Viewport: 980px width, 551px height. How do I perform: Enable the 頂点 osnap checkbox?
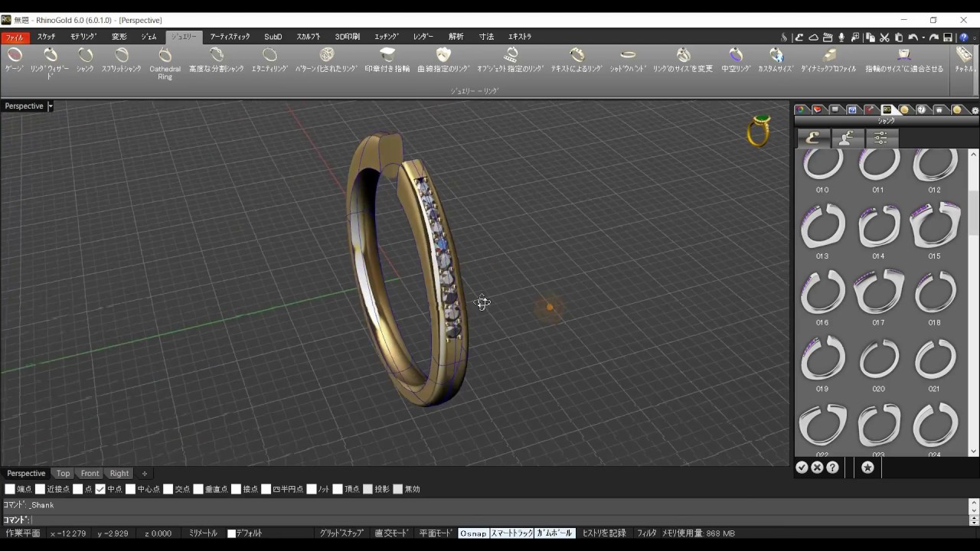tap(338, 489)
